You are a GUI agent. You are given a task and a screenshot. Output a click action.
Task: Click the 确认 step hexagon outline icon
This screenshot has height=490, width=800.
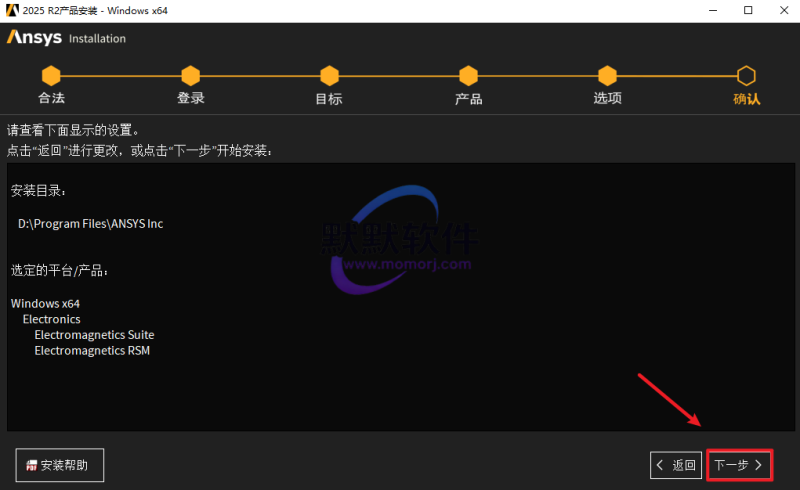point(746,76)
